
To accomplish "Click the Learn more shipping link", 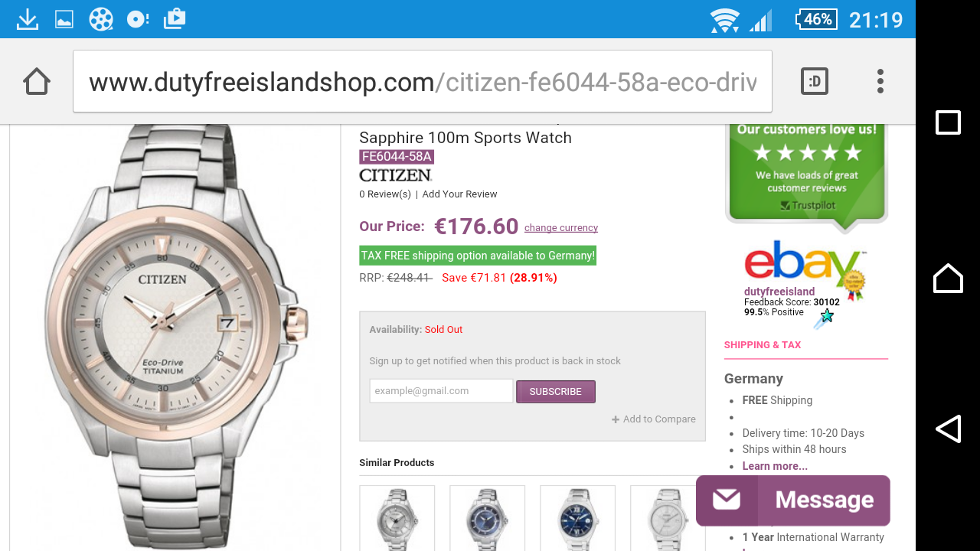I will coord(775,466).
